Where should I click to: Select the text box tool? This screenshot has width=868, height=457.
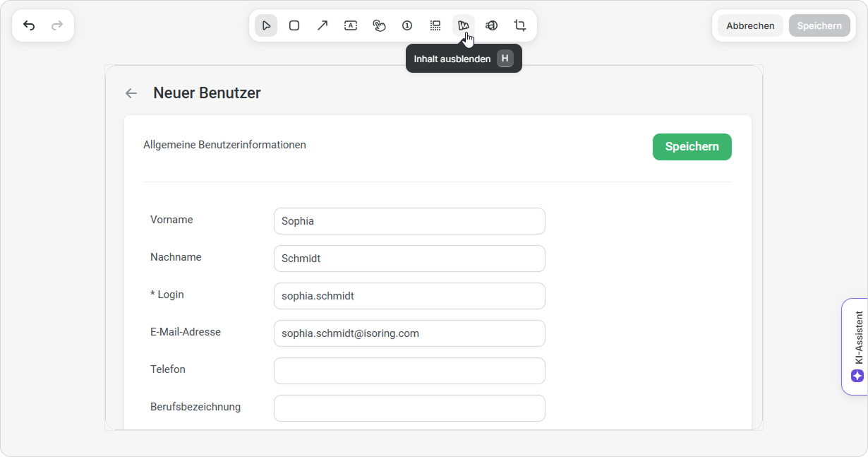click(x=351, y=25)
